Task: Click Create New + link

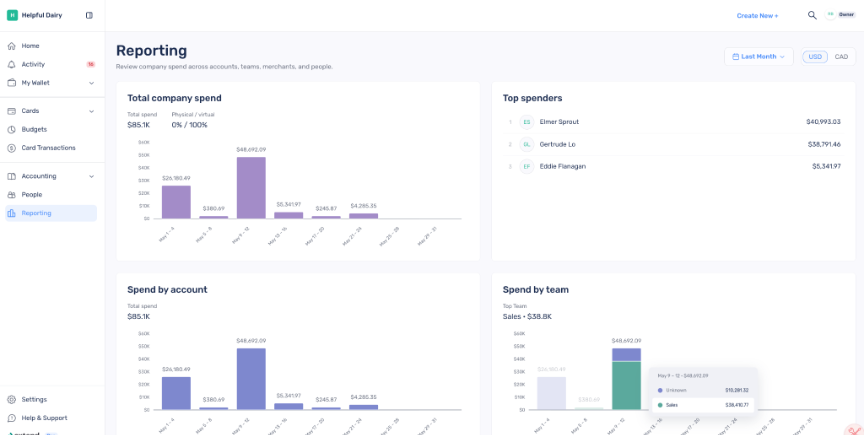Action: [757, 16]
